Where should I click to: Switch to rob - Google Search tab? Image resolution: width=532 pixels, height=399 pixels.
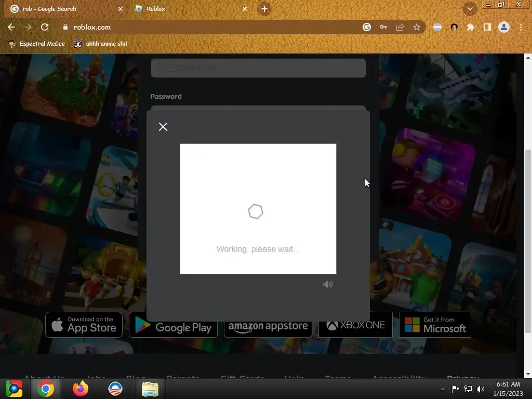(x=66, y=9)
